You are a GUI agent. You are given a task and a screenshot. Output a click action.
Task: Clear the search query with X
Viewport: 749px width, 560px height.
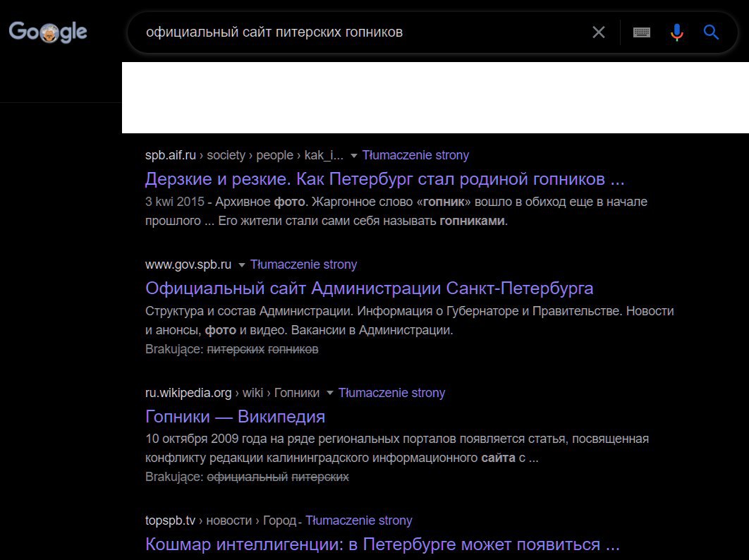click(x=599, y=32)
